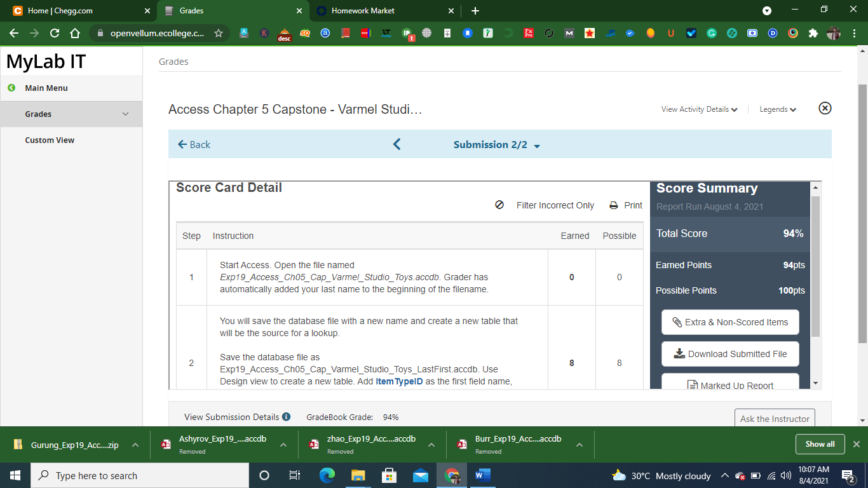Image resolution: width=868 pixels, height=488 pixels.
Task: Close the Homework Market tab
Action: tap(451, 11)
